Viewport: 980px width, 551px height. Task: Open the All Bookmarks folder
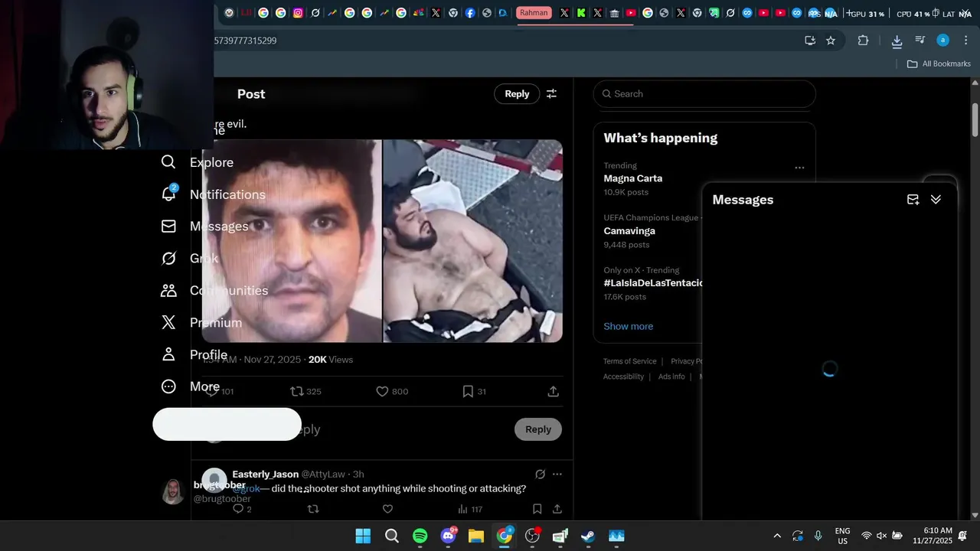(x=939, y=64)
